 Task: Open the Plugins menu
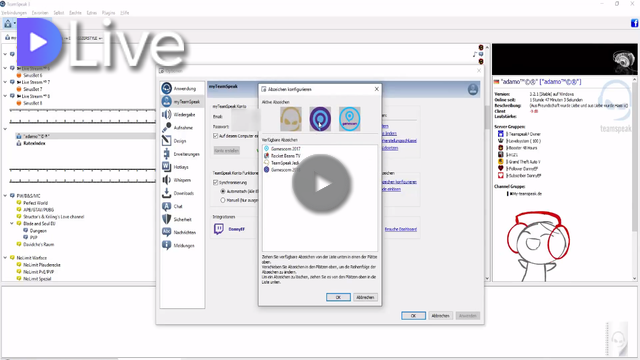pos(108,13)
